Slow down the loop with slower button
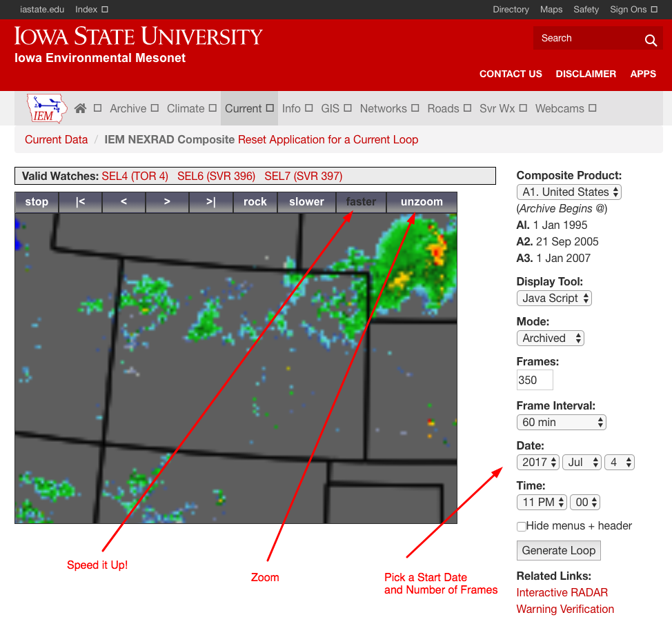 tap(306, 202)
